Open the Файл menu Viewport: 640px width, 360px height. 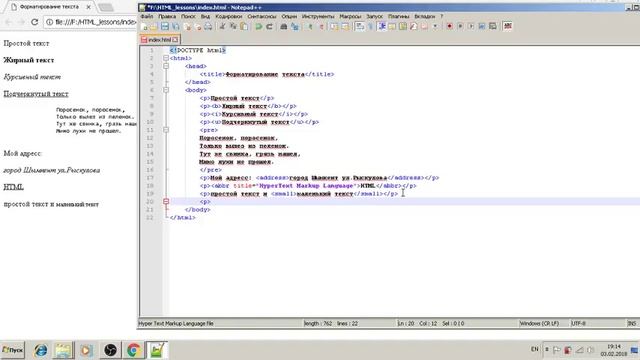tap(147, 16)
